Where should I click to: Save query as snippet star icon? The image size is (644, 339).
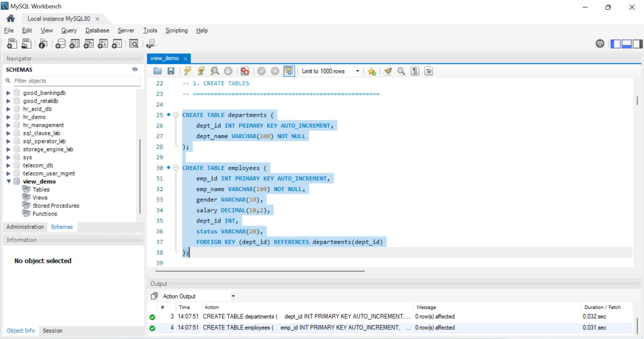(371, 71)
